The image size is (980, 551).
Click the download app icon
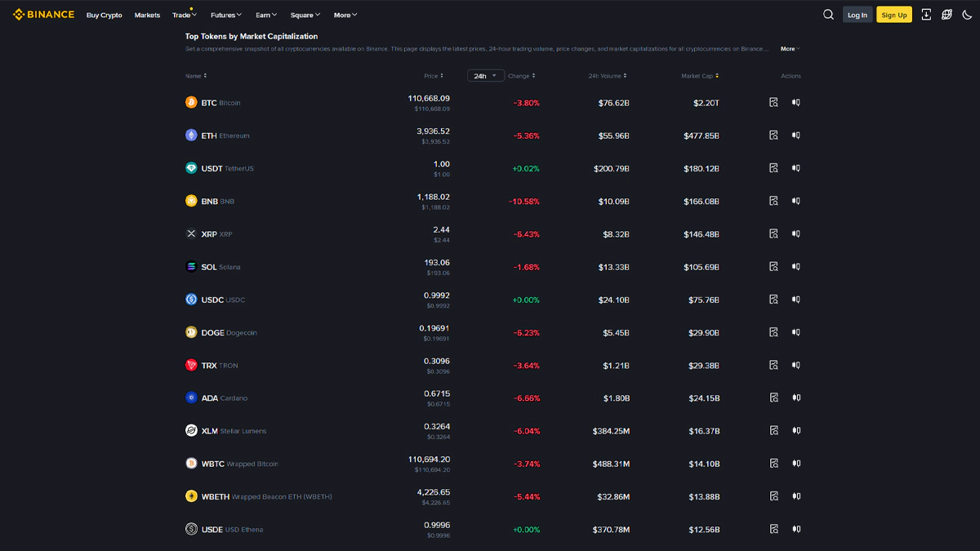926,15
